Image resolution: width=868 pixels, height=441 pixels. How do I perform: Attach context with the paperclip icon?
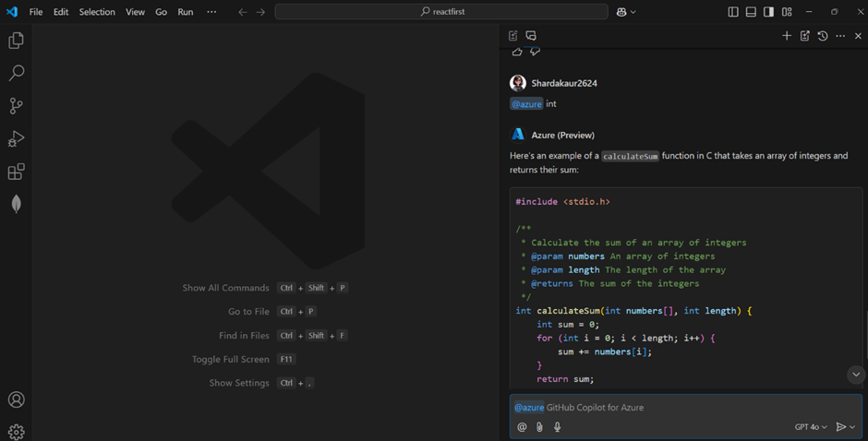(x=539, y=426)
